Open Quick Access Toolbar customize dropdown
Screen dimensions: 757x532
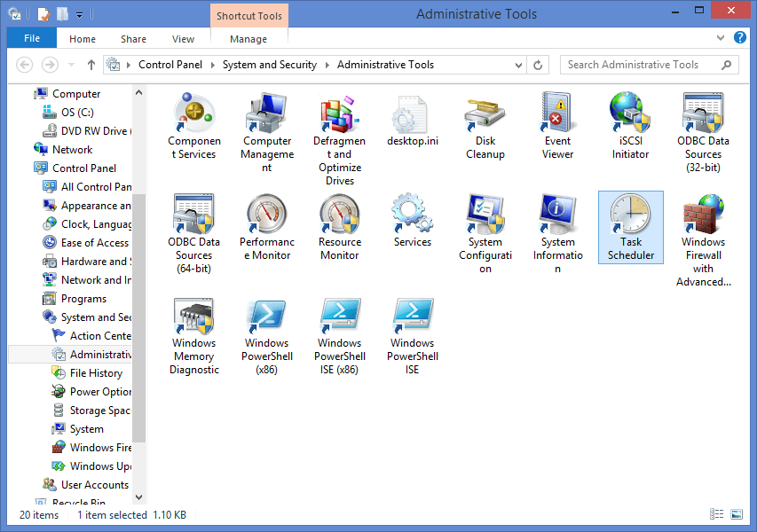point(79,15)
